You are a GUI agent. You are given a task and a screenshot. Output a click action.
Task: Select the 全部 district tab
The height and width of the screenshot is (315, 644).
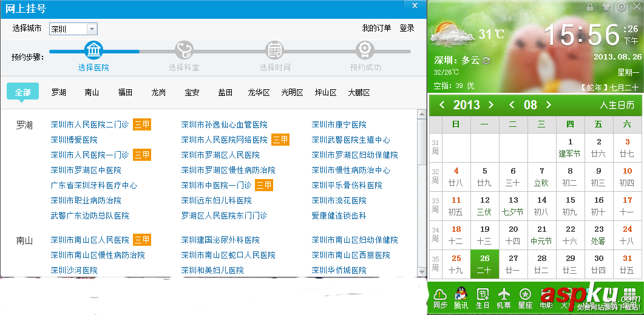point(22,92)
